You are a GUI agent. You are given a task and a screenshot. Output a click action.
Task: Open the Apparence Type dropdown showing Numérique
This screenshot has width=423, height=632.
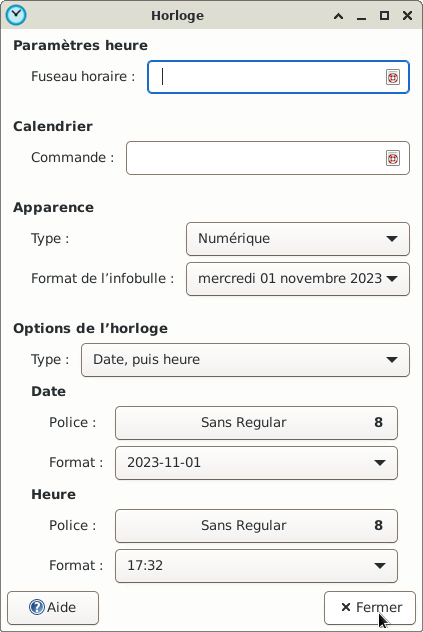click(x=298, y=239)
